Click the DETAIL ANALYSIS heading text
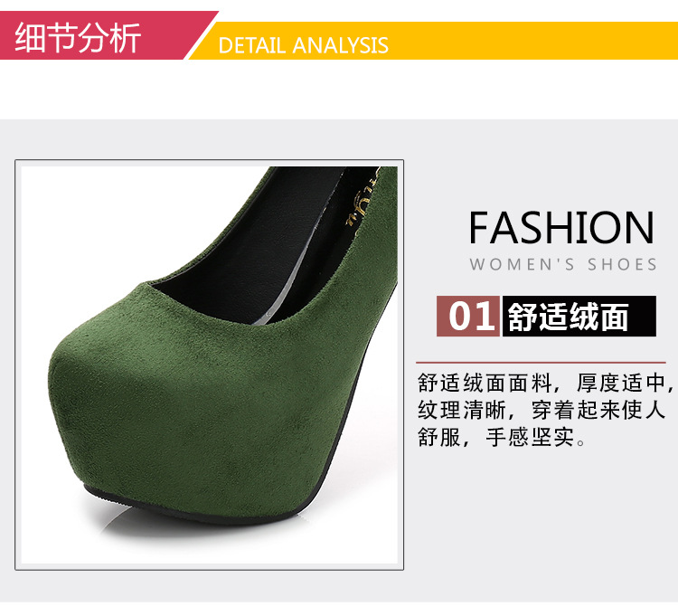Image resolution: width=678 pixels, height=616 pixels. (x=303, y=45)
